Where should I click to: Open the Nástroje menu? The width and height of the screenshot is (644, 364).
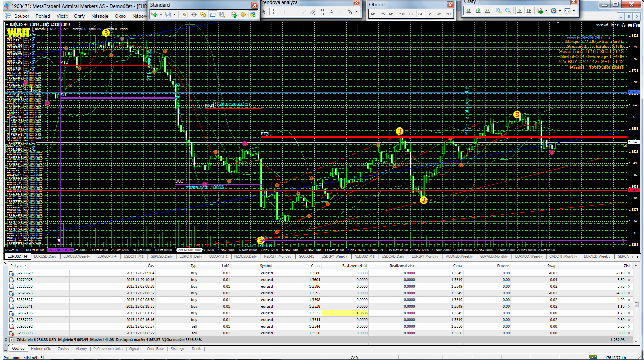click(99, 16)
